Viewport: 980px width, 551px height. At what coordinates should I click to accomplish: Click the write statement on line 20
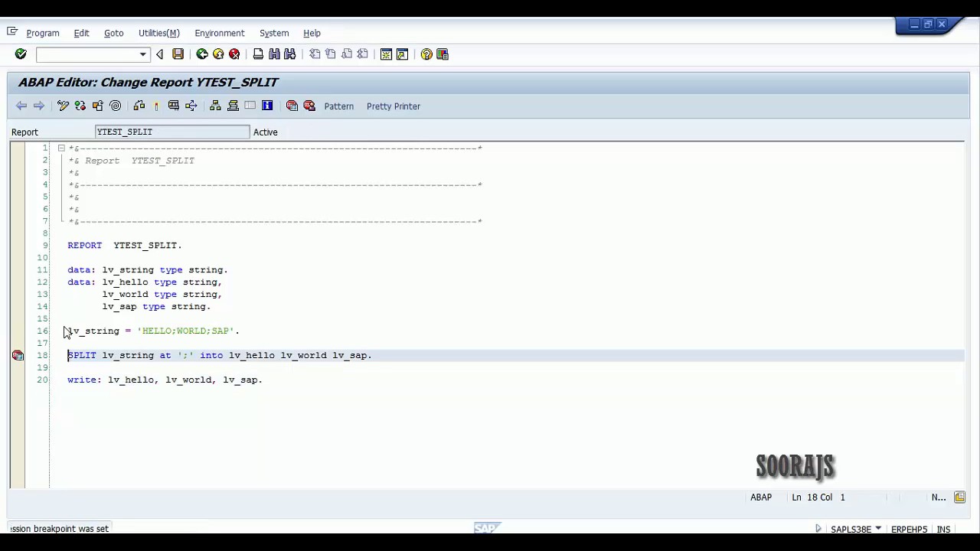[x=165, y=380]
